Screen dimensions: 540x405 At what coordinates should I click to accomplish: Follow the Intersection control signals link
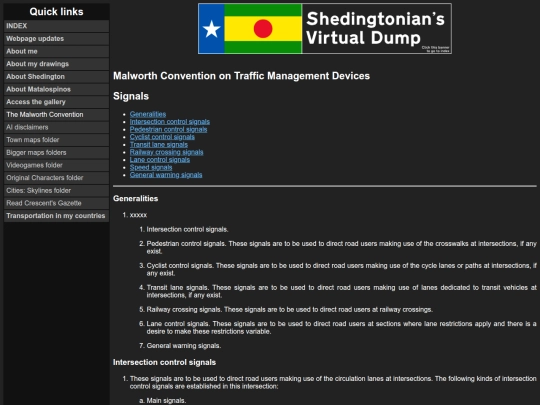click(x=170, y=122)
